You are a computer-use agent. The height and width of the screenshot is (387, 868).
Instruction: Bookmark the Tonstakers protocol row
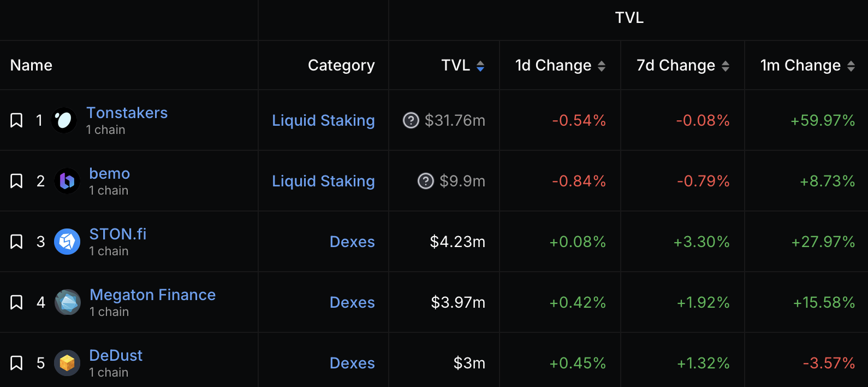coord(16,120)
